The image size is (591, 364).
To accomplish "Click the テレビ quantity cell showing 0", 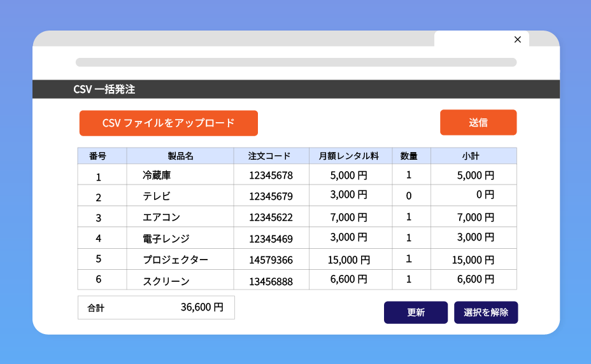I will tap(409, 196).
